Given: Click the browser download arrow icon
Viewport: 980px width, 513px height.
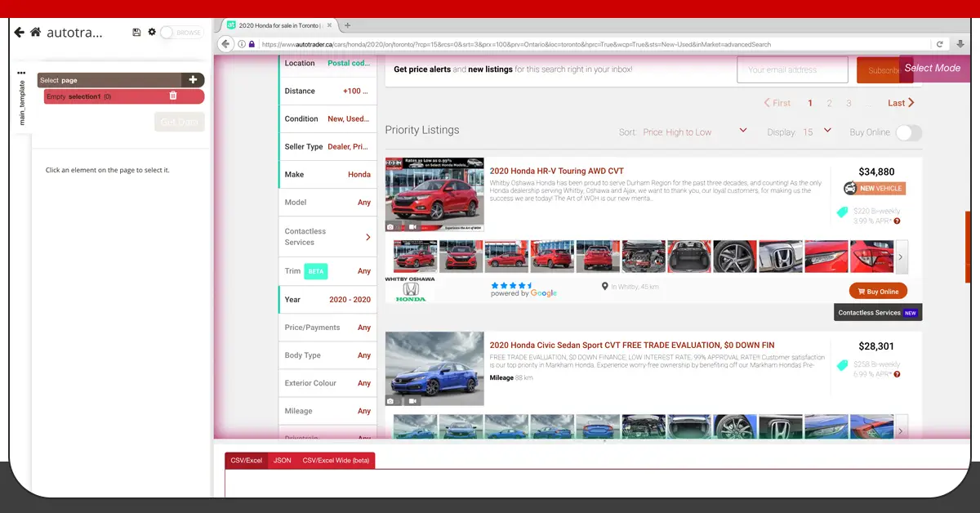Looking at the screenshot, I should click(960, 44).
